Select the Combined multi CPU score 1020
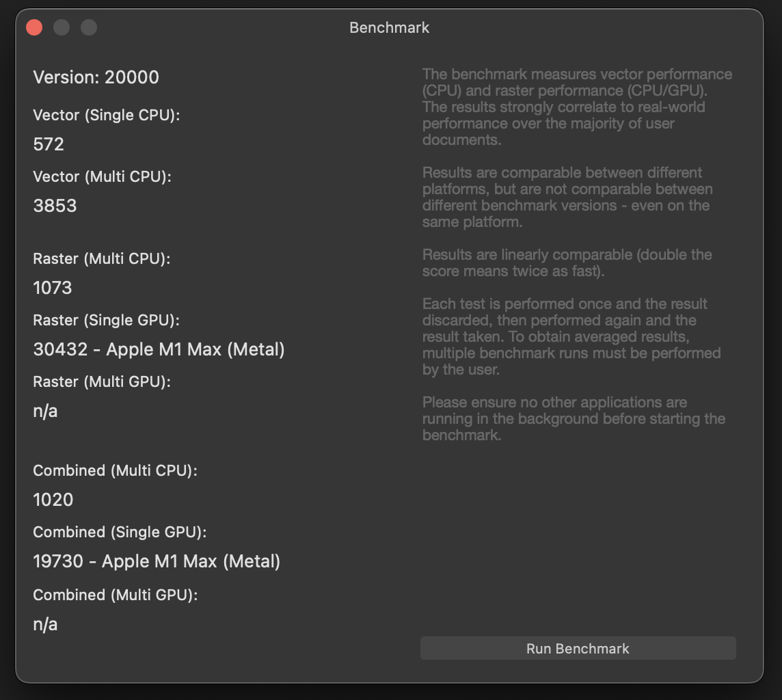Image resolution: width=782 pixels, height=700 pixels. coord(53,500)
